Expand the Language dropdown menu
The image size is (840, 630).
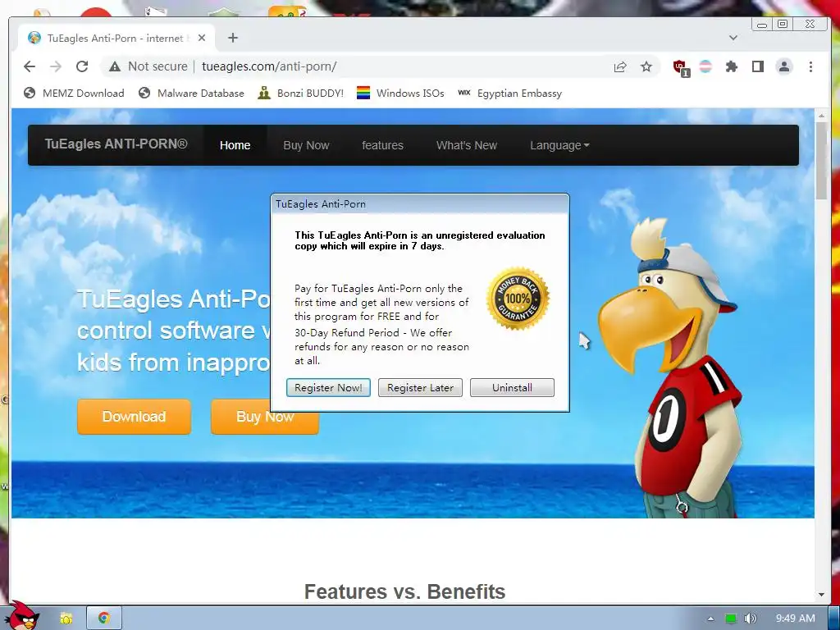pos(559,145)
